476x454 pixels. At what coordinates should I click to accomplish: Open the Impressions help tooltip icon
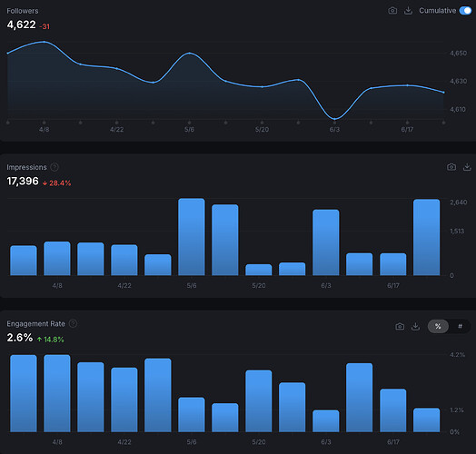[x=55, y=167]
